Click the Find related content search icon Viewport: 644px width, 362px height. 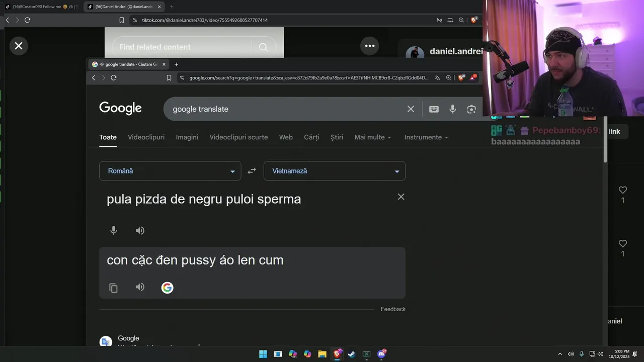(263, 47)
